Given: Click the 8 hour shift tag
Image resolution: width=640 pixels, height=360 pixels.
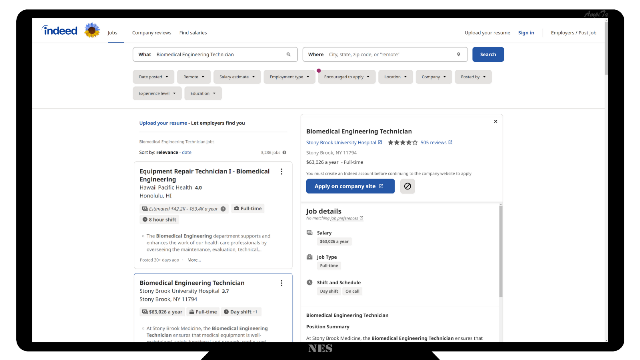Looking at the screenshot, I should (159, 220).
